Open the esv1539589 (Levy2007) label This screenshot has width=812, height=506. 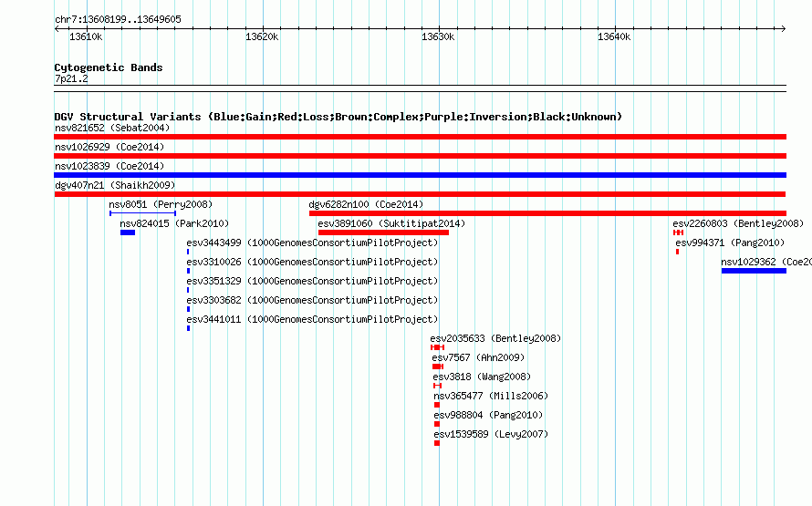click(x=491, y=434)
